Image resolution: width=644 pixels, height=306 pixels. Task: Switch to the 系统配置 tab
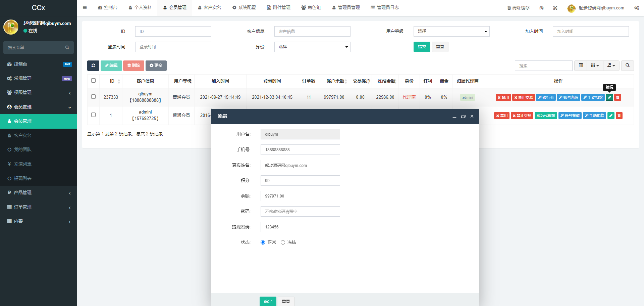tap(244, 7)
